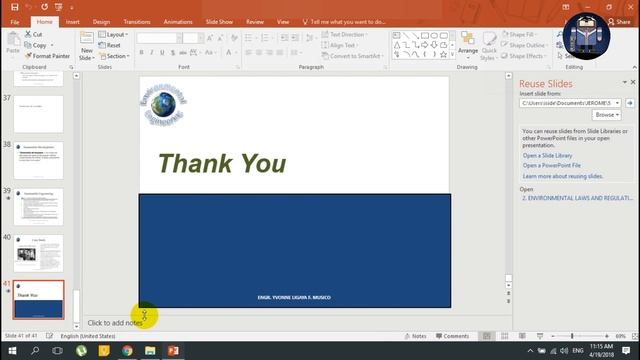The image size is (640, 360).
Task: Align text left
Action: click(x=249, y=52)
